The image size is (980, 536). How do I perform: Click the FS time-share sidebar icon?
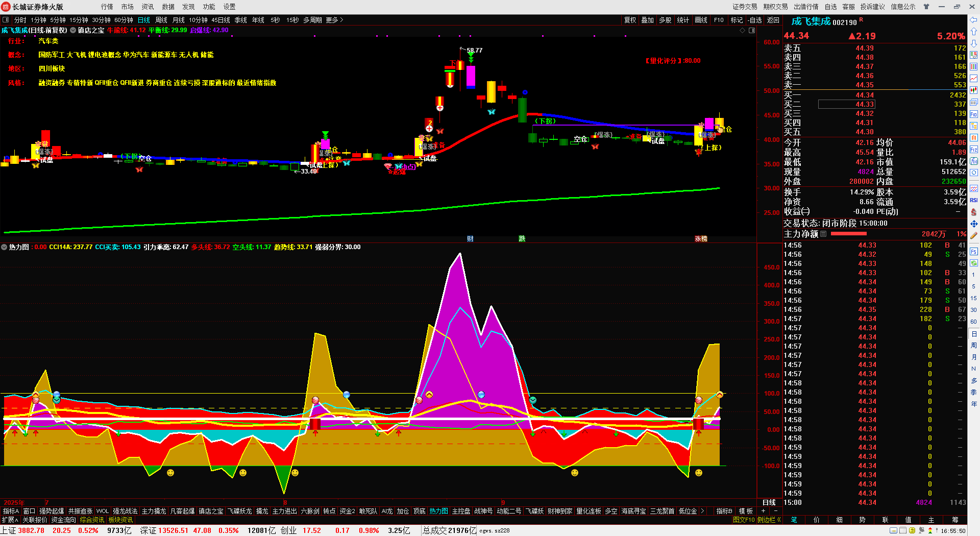click(x=974, y=251)
